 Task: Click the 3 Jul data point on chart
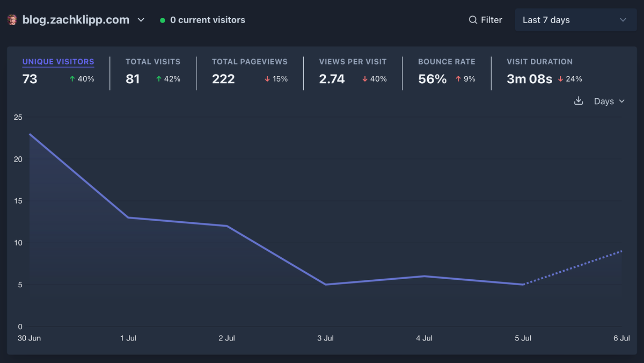325,284
